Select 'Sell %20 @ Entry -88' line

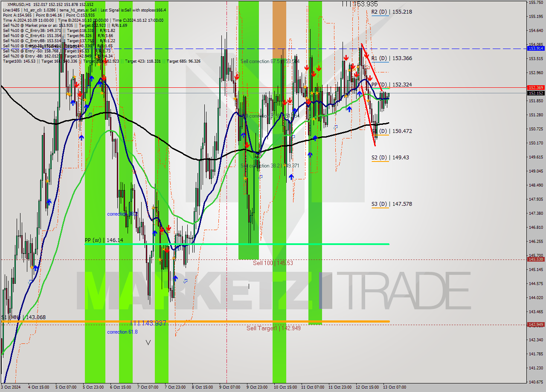pos(58,56)
